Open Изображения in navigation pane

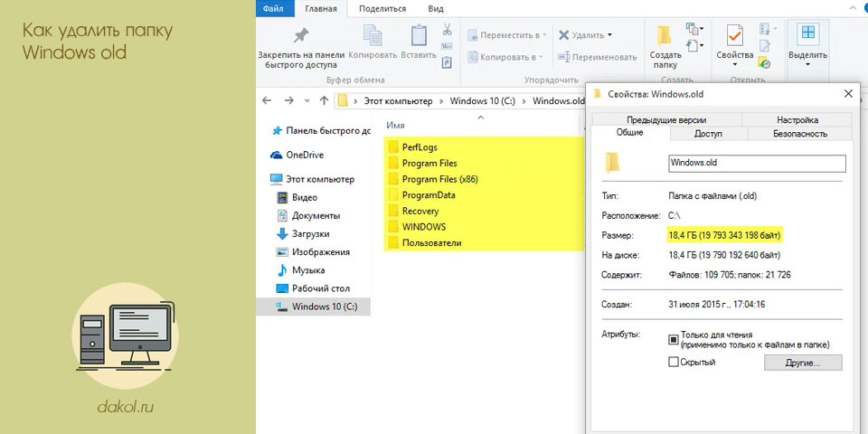(x=314, y=252)
